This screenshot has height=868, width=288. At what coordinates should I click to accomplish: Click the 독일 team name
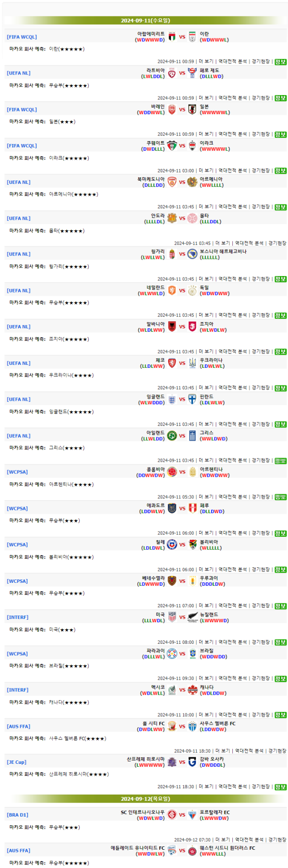click(x=204, y=288)
